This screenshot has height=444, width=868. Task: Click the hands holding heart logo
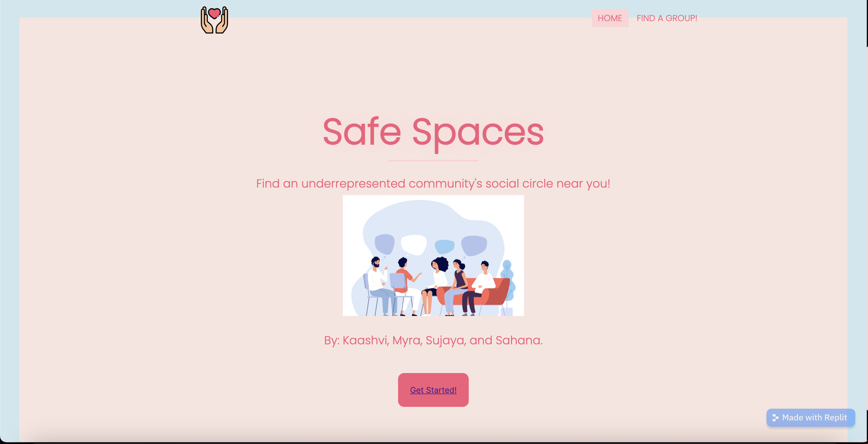pos(214,20)
